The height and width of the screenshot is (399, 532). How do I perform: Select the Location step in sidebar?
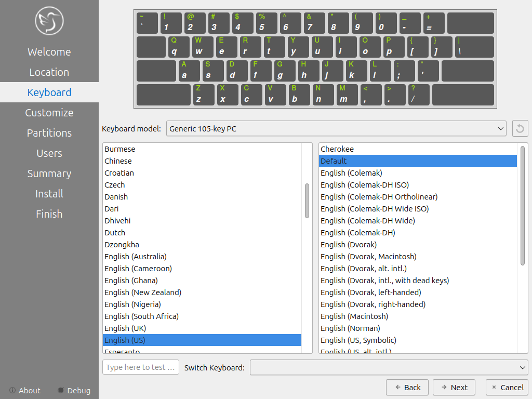(x=49, y=72)
